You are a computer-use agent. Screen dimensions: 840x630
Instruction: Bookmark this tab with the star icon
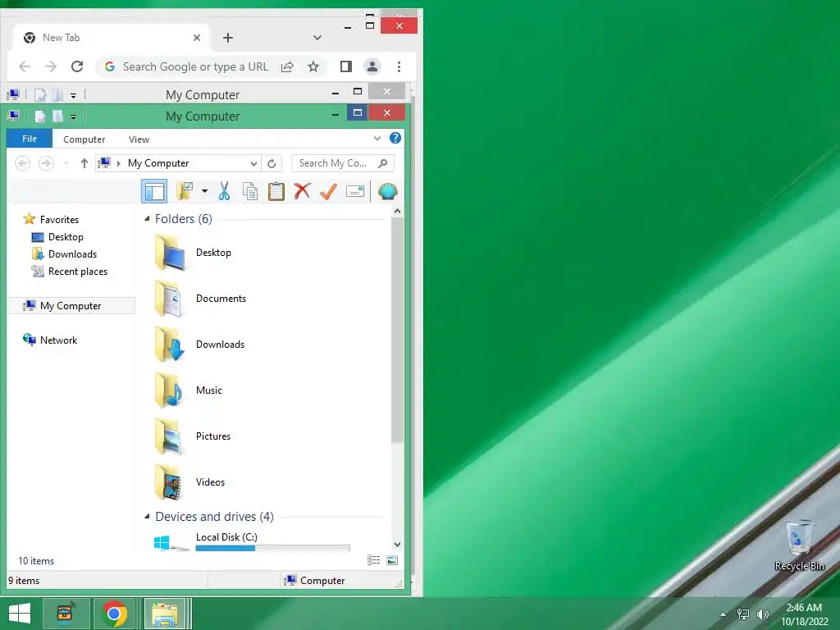click(313, 66)
